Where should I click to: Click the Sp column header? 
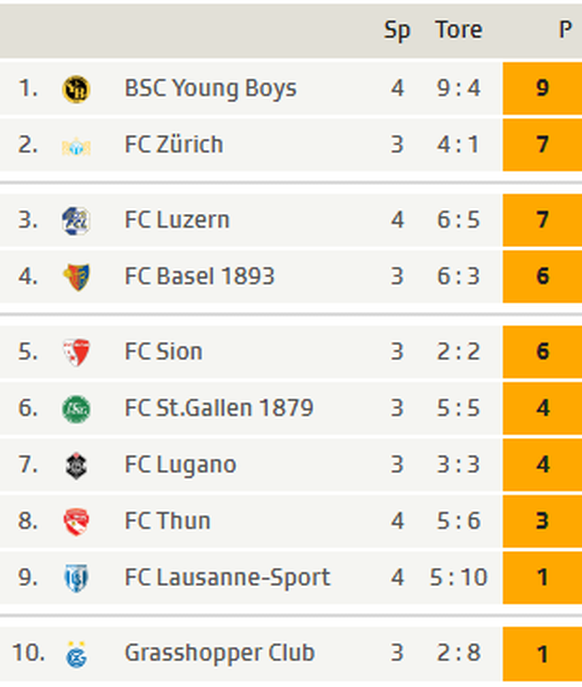point(397,30)
